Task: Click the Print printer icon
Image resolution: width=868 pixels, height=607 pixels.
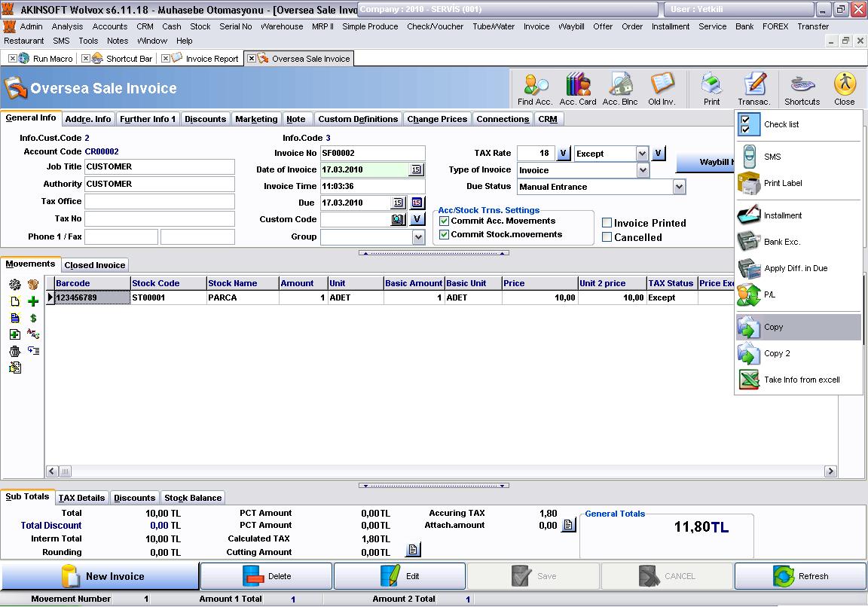Action: tap(711, 89)
